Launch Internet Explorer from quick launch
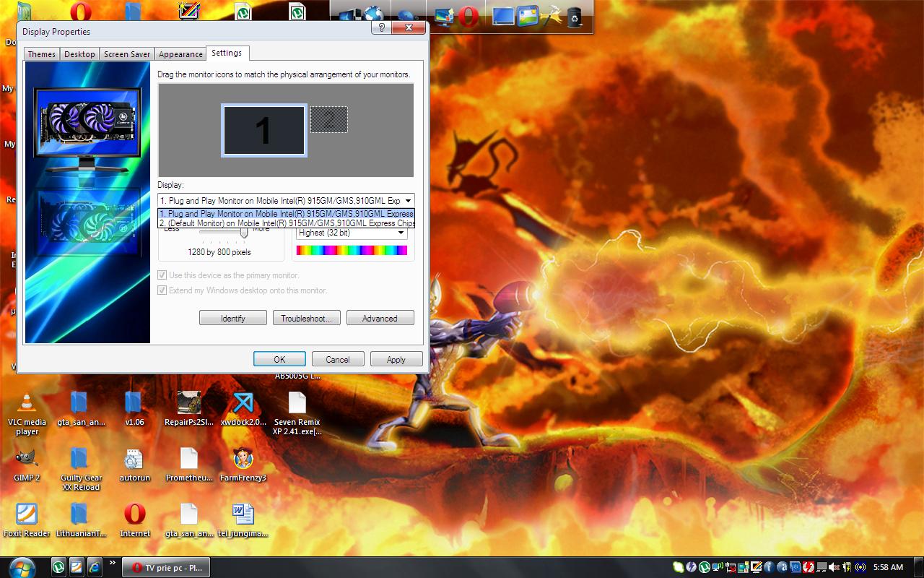Screen dimensions: 924x578 coord(95,567)
